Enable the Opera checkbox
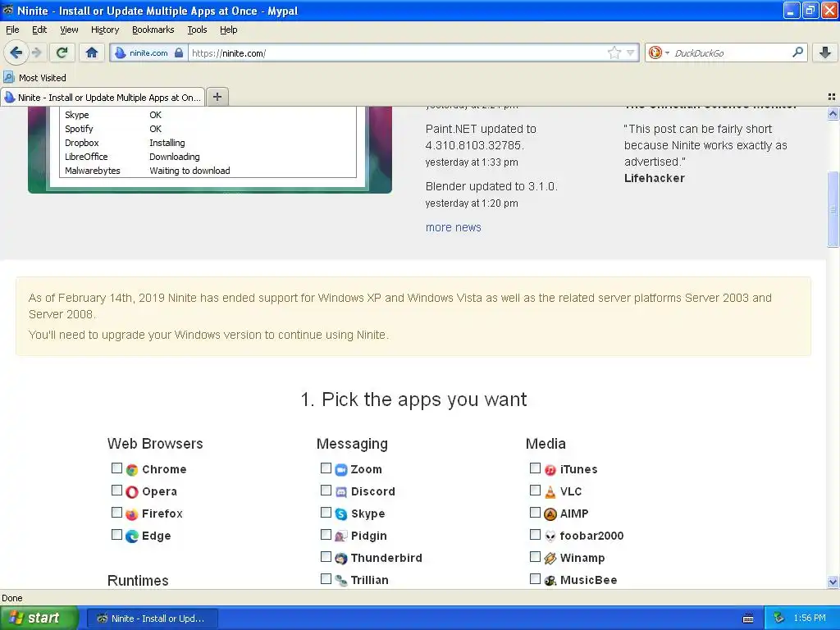This screenshot has width=840, height=630. tap(116, 491)
